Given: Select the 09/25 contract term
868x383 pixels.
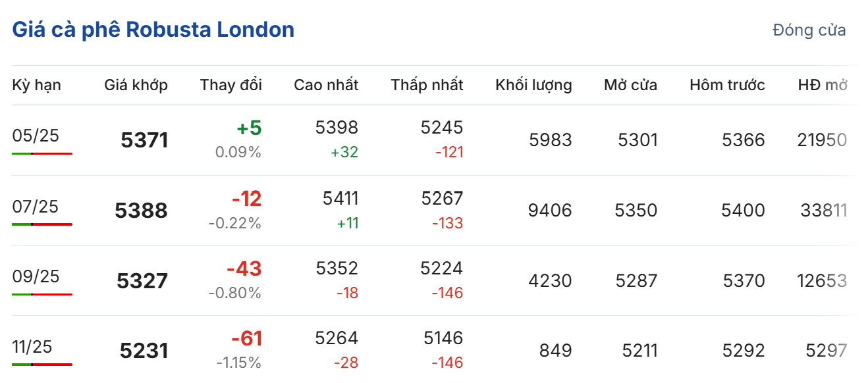Looking at the screenshot, I should [x=36, y=276].
